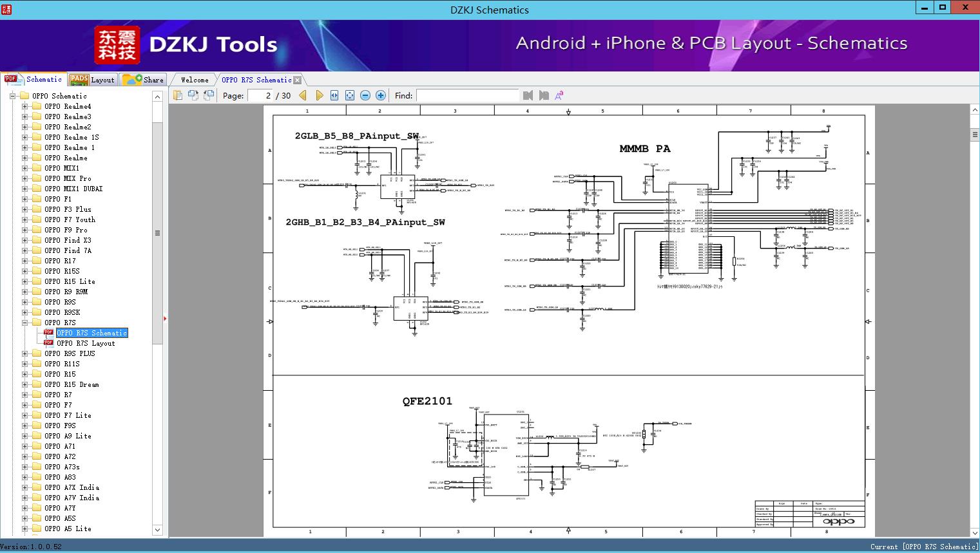Select OPPO R9SK folder
This screenshot has height=553, width=980.
point(62,312)
